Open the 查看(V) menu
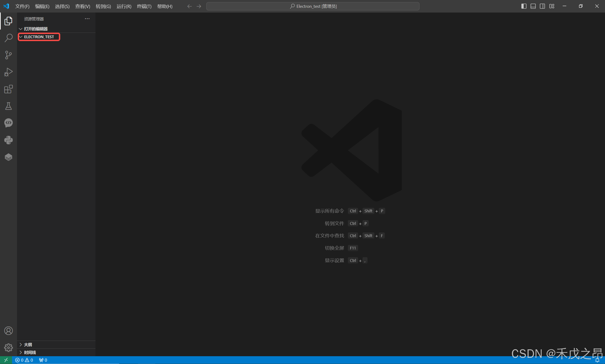This screenshot has height=364, width=605. tap(83, 6)
